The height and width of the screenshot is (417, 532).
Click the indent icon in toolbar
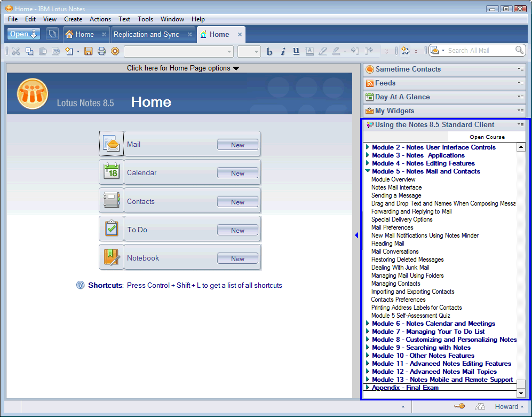pyautogui.click(x=355, y=51)
